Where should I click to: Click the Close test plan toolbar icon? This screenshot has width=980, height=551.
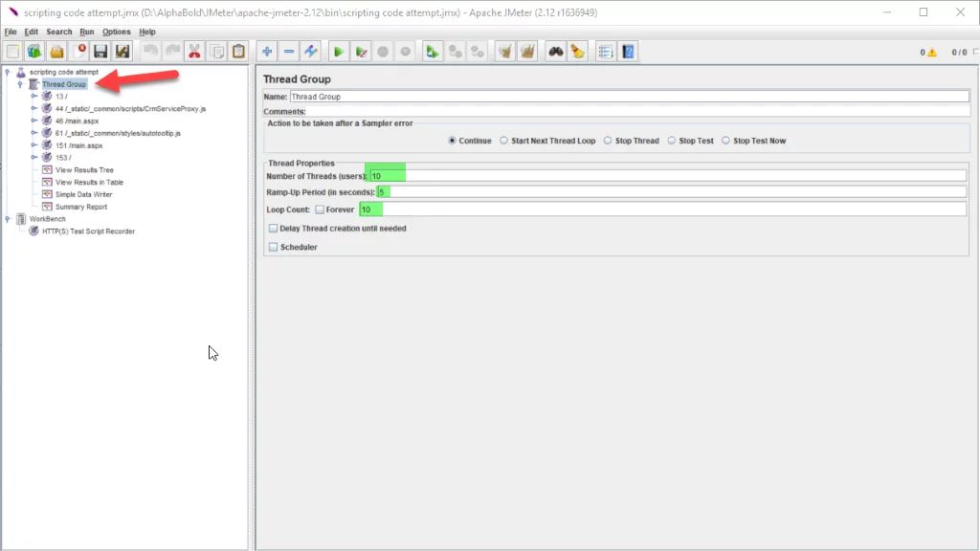pyautogui.click(x=78, y=52)
